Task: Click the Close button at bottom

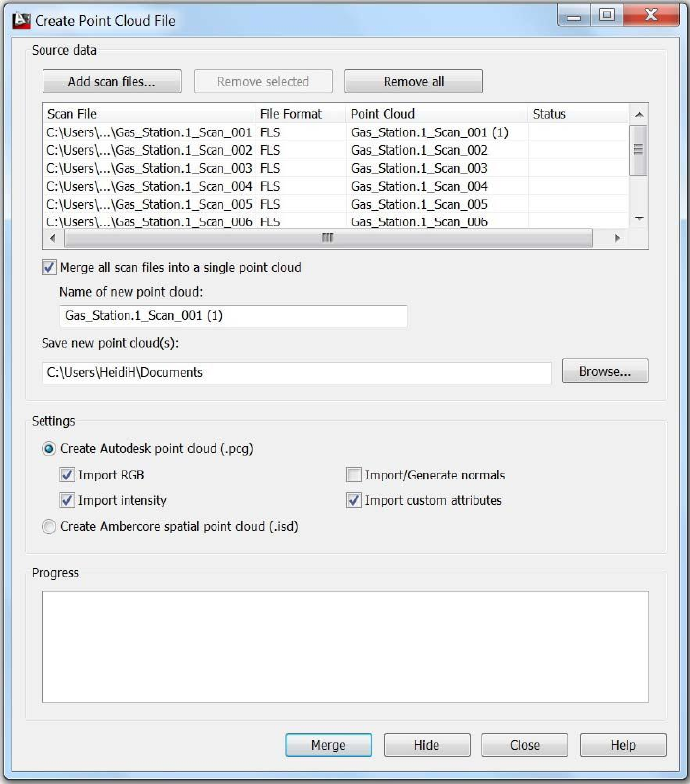Action: click(525, 745)
